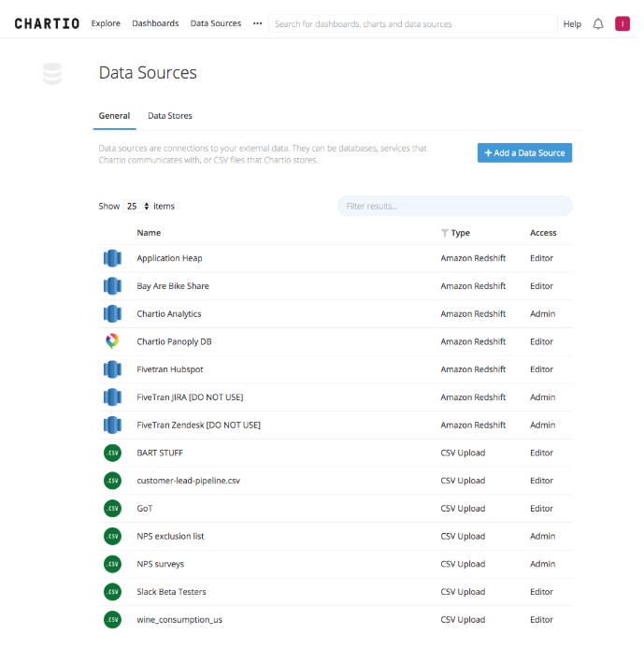Open the three-dots more menu
Screen dimensions: 644x664
(257, 23)
